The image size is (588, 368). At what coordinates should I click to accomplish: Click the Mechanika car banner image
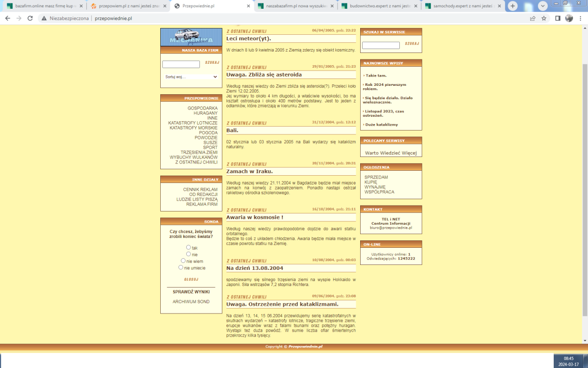pyautogui.click(x=191, y=37)
